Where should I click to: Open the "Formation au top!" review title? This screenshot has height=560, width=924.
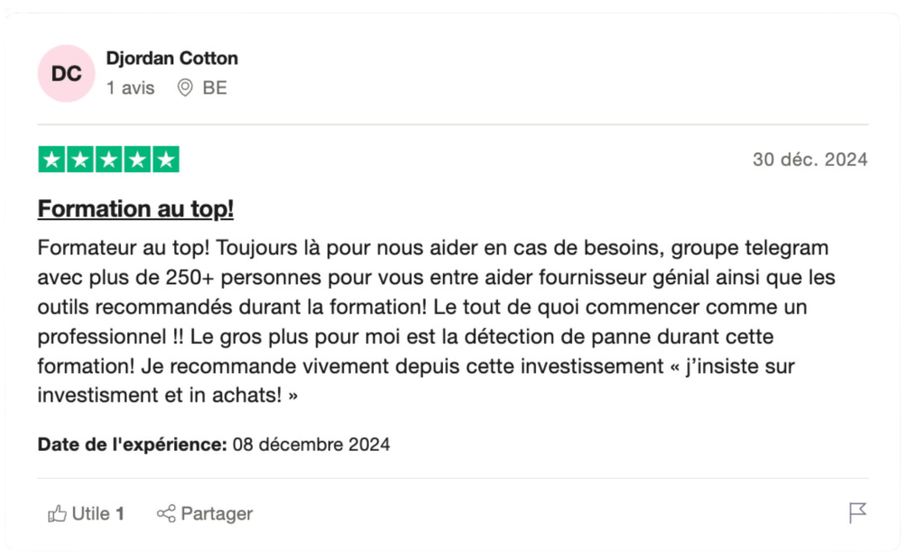point(135,209)
